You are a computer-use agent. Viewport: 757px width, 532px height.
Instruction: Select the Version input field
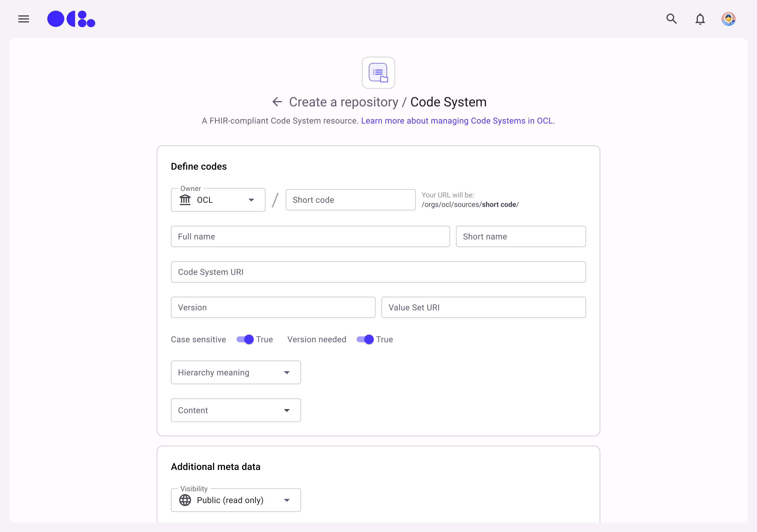pos(273,308)
